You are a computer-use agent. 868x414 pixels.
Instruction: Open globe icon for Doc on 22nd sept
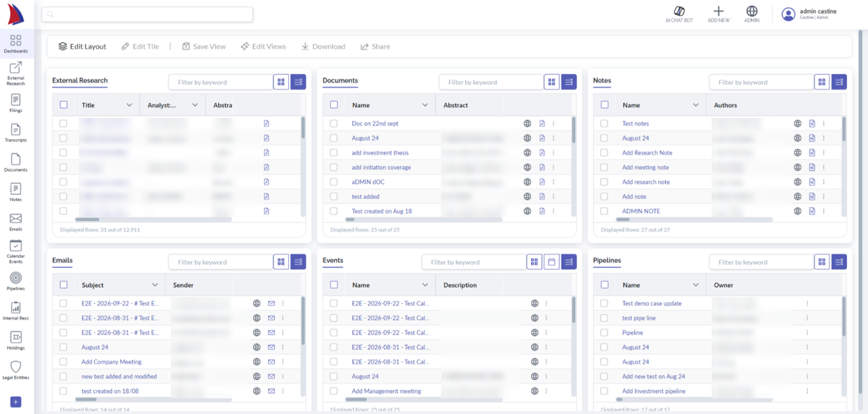[x=527, y=124]
